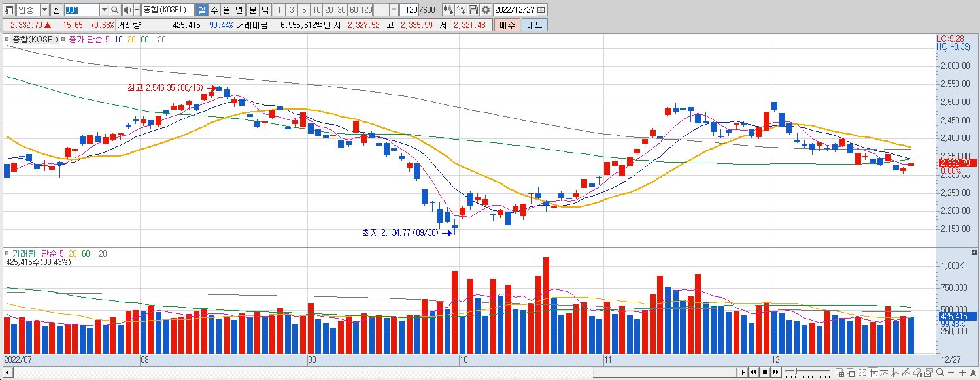Click the moving-average line tool icon
980x380 pixels.
coord(884,372)
